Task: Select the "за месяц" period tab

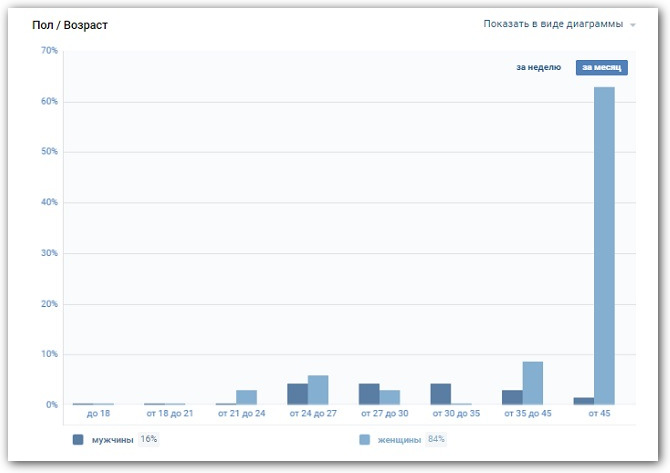Action: pos(601,67)
